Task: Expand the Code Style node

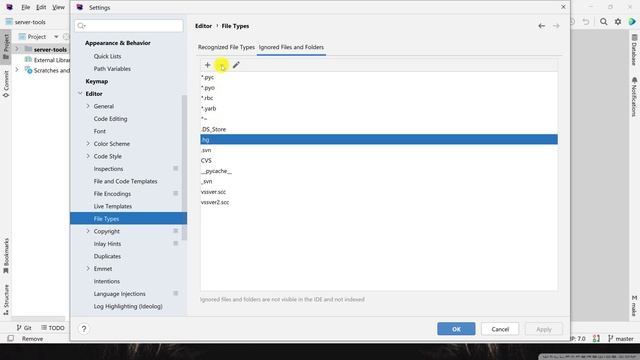Action: [88, 156]
